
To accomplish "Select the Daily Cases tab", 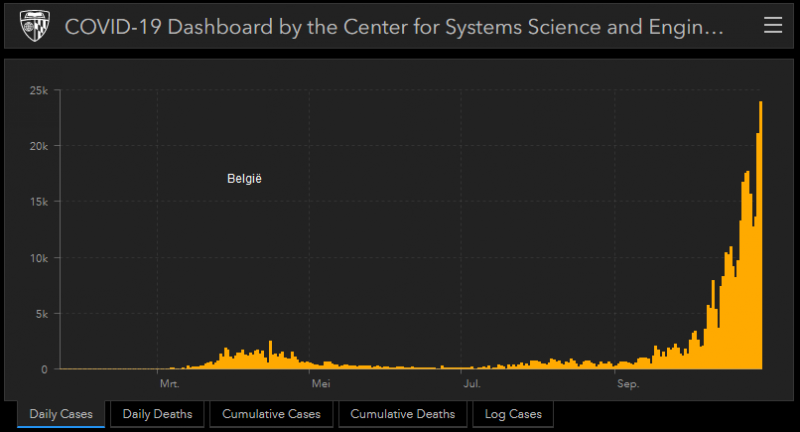I will pos(61,414).
